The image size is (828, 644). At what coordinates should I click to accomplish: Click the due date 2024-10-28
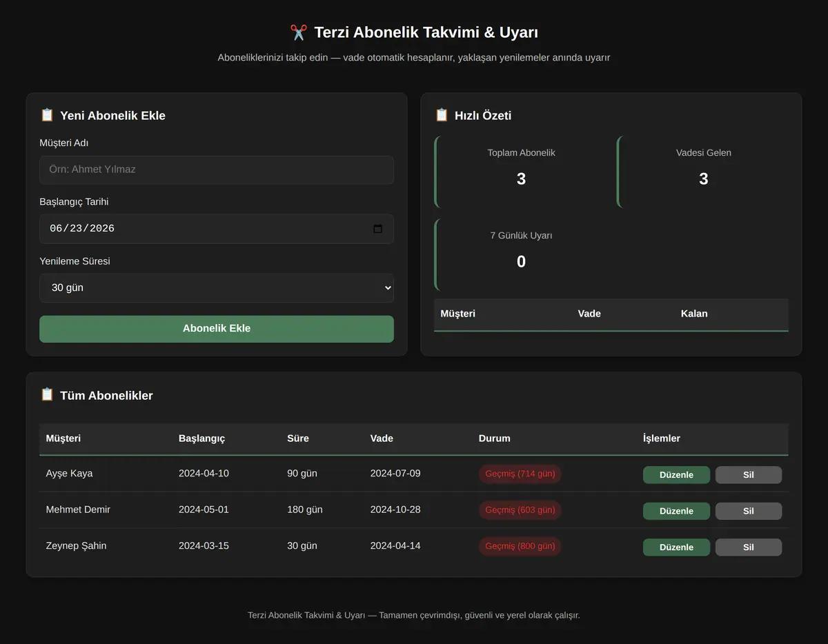[395, 510]
